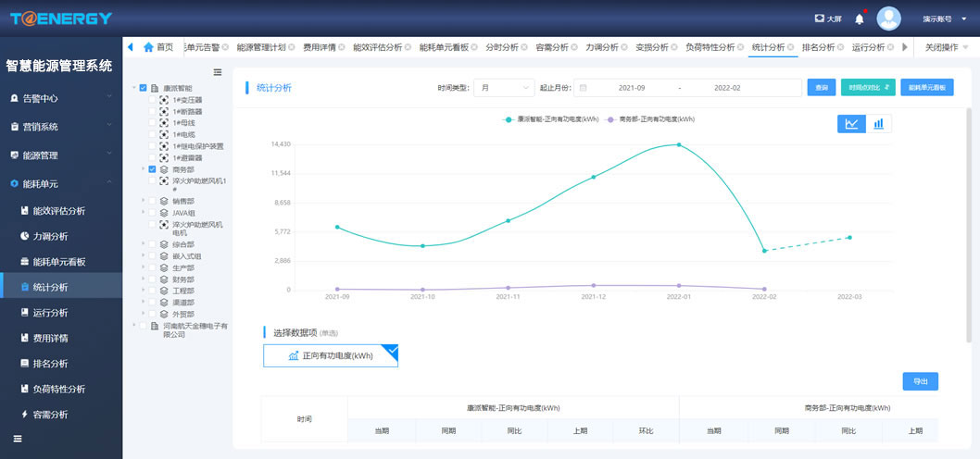Switch to the 排名分析 tab
Image resolution: width=980 pixels, height=459 pixels.
pos(818,47)
